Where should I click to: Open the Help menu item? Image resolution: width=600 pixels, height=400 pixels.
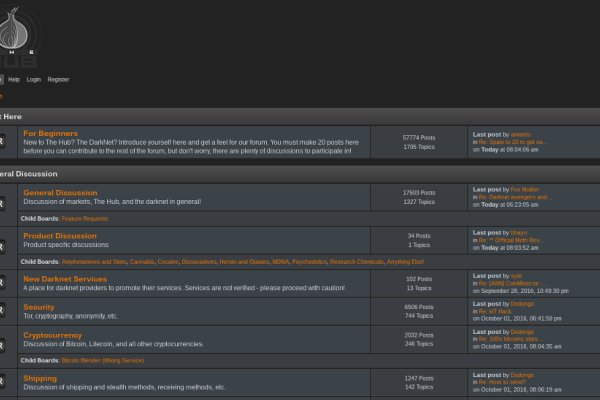pos(14,79)
